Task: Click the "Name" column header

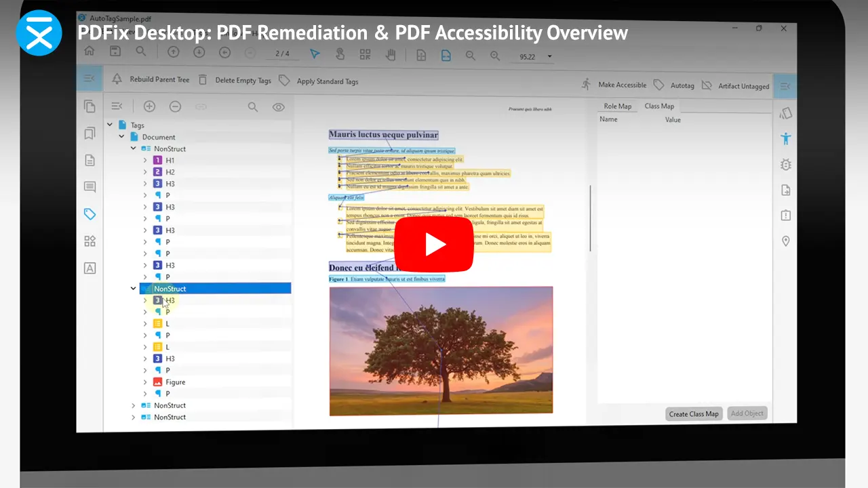Action: (609, 119)
